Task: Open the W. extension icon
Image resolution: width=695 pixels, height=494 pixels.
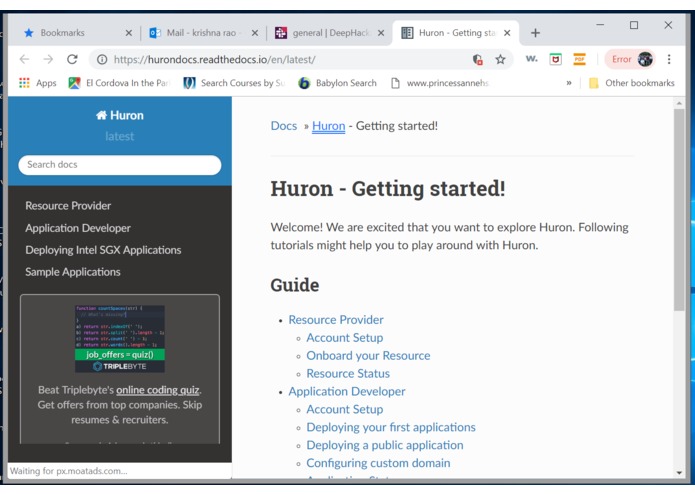Action: pos(531,58)
